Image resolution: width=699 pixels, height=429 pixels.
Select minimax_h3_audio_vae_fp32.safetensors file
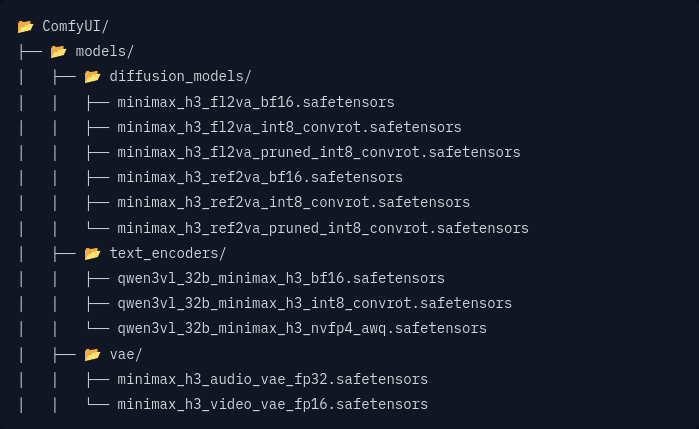click(272, 380)
